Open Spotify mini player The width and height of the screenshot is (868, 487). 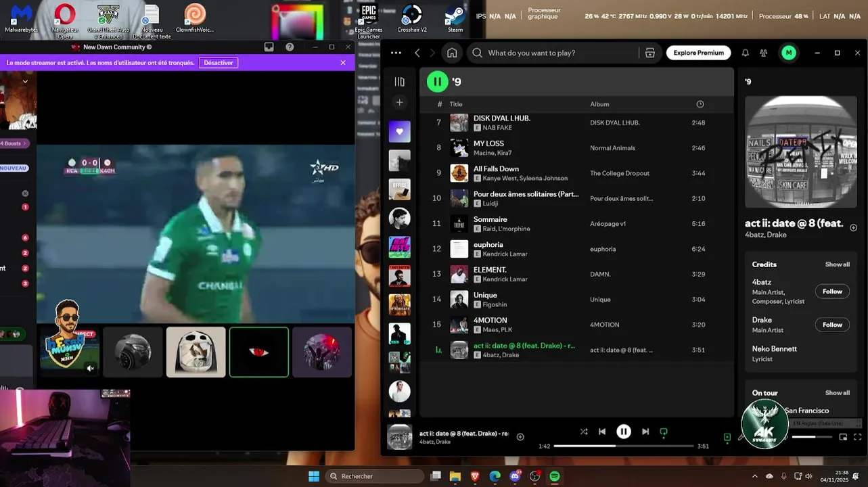(843, 437)
